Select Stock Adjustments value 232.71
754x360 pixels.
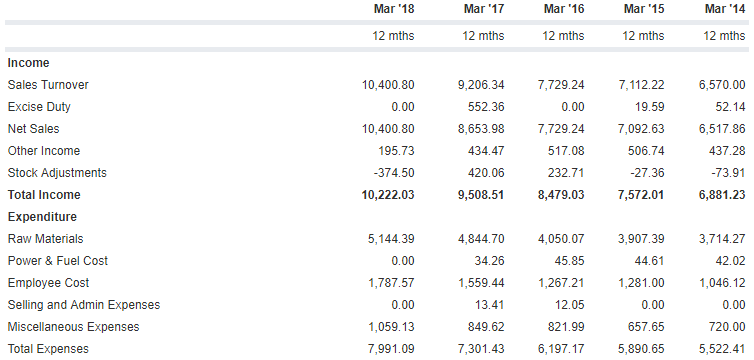[x=566, y=173]
